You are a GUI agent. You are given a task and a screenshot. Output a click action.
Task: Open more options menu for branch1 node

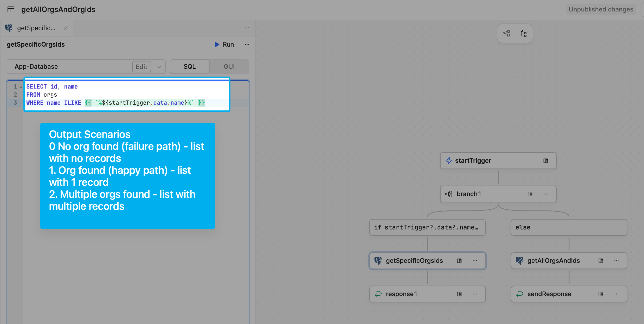(x=546, y=194)
